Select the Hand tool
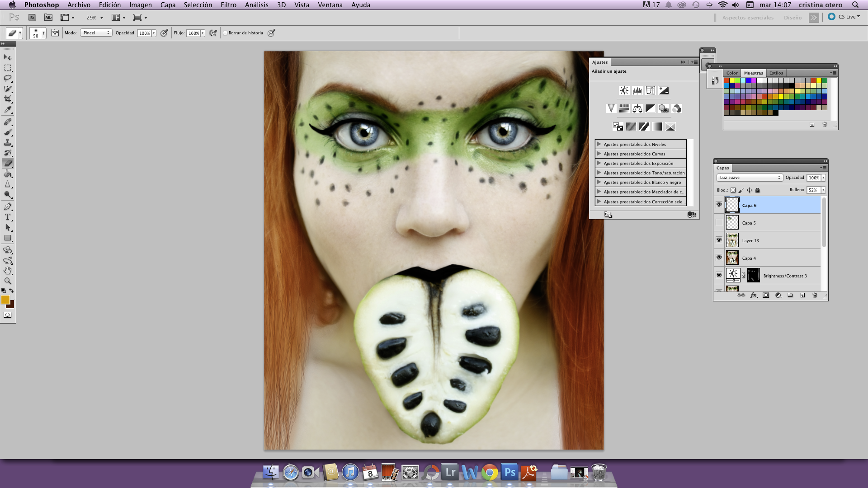The image size is (868, 488). point(8,271)
